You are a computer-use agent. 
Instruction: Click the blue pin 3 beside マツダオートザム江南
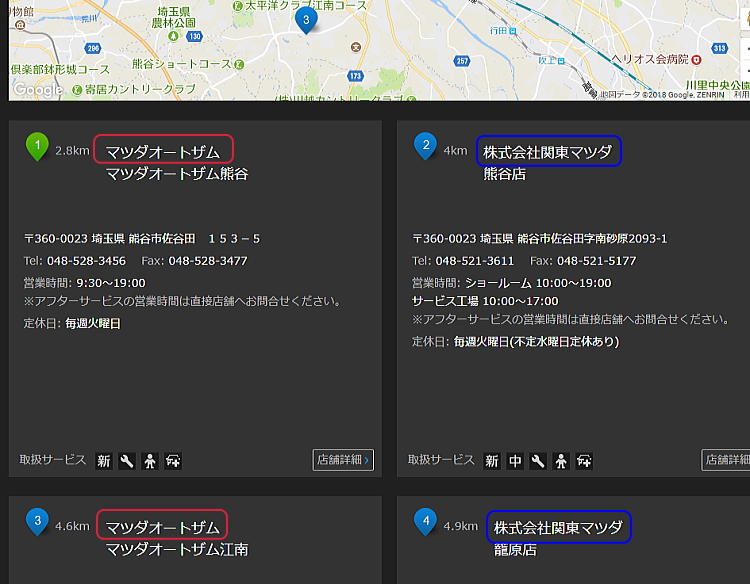point(37,522)
